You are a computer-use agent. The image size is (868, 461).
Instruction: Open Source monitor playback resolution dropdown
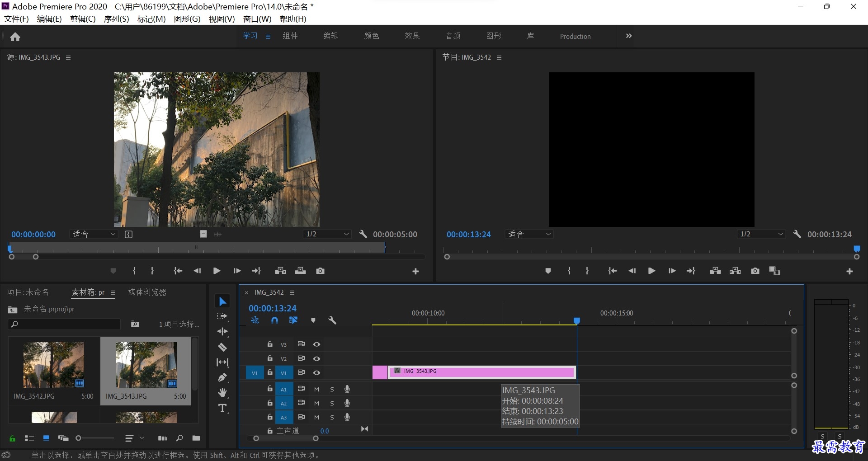click(327, 234)
